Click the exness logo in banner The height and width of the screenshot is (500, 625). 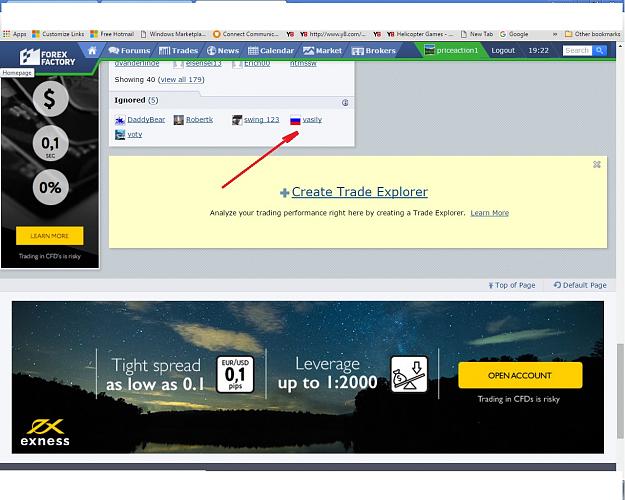(45, 432)
